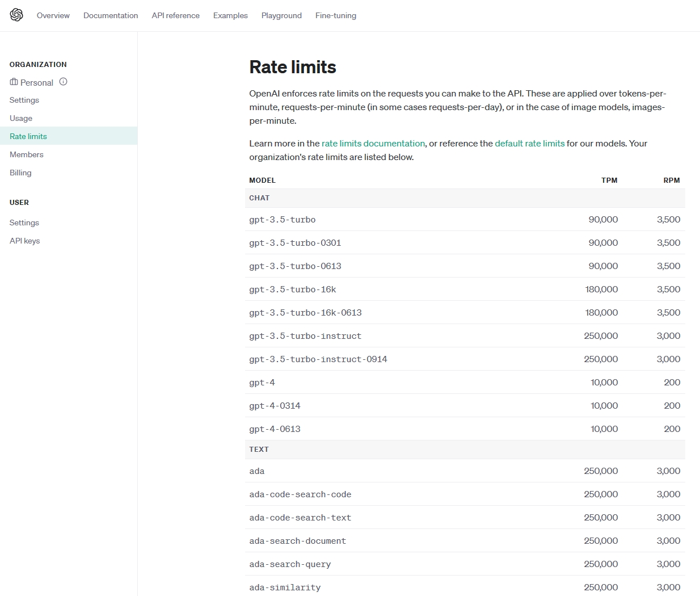Click the gpt-4 model name

pyautogui.click(x=262, y=383)
